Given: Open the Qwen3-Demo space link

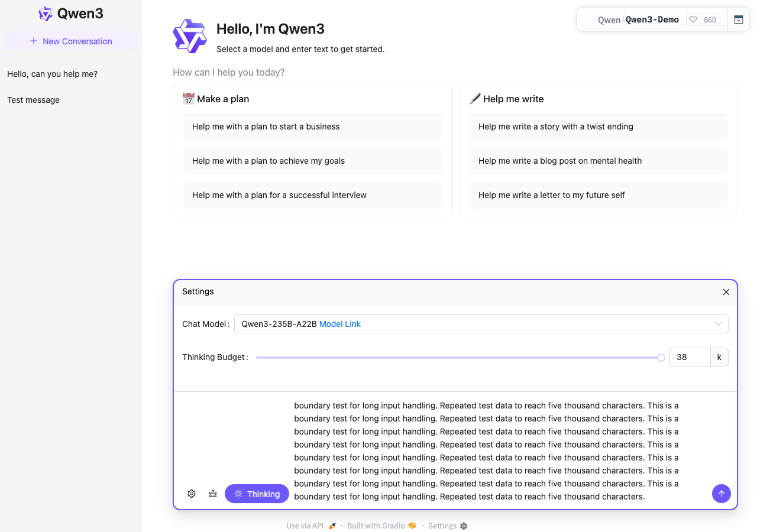Looking at the screenshot, I should 652,20.
